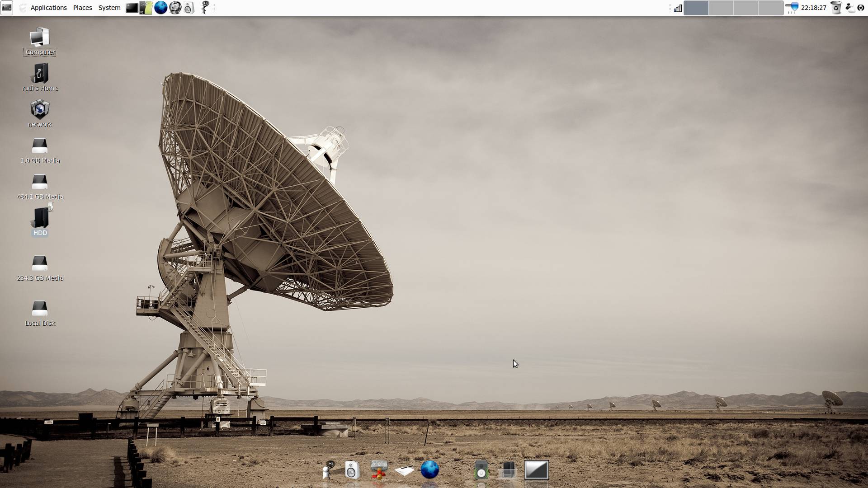The height and width of the screenshot is (488, 868).
Task: Open notepad with pen in dock
Action: tap(404, 471)
